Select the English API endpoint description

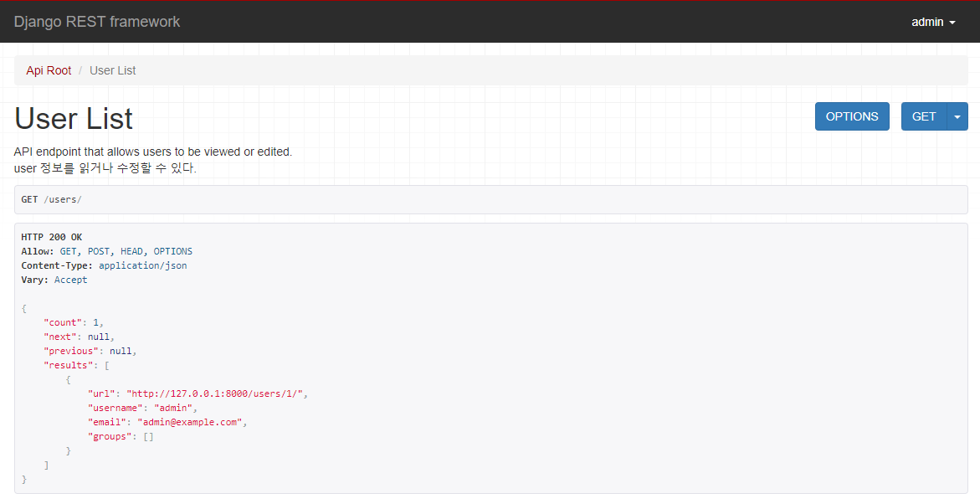(153, 152)
